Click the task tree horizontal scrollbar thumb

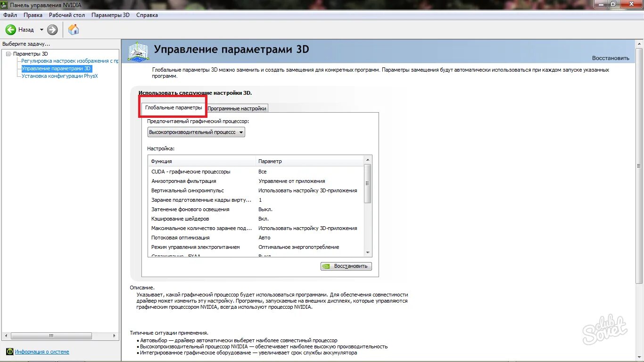pyautogui.click(x=52, y=336)
